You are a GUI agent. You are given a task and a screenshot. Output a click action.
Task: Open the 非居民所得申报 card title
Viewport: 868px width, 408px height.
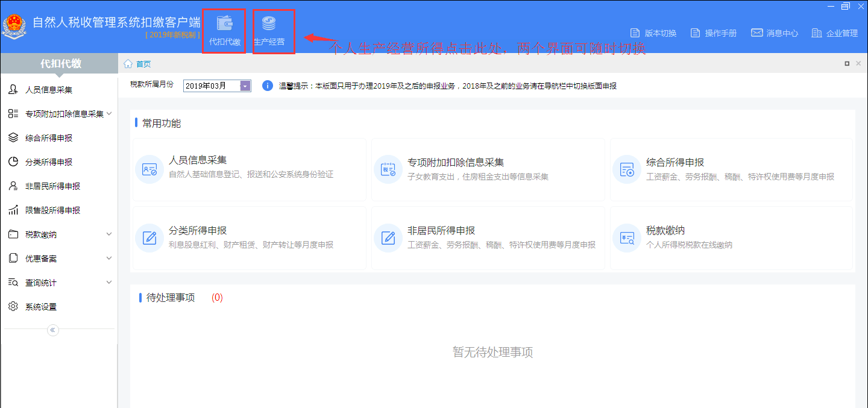[441, 231]
